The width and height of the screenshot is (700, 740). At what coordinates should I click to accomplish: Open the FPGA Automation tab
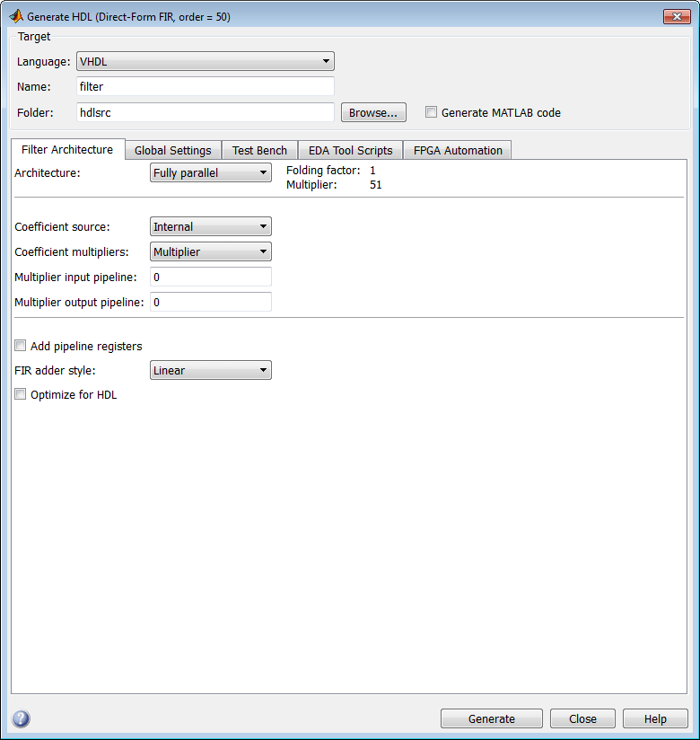click(x=458, y=151)
